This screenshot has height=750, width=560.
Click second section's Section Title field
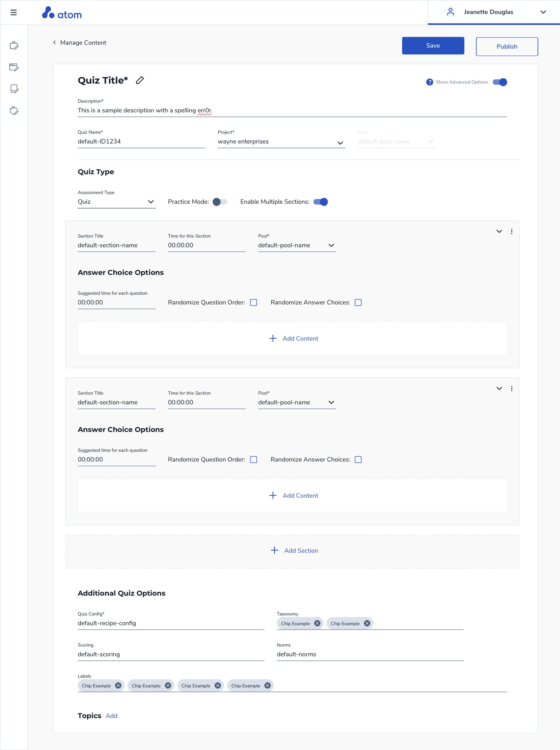pyautogui.click(x=116, y=402)
